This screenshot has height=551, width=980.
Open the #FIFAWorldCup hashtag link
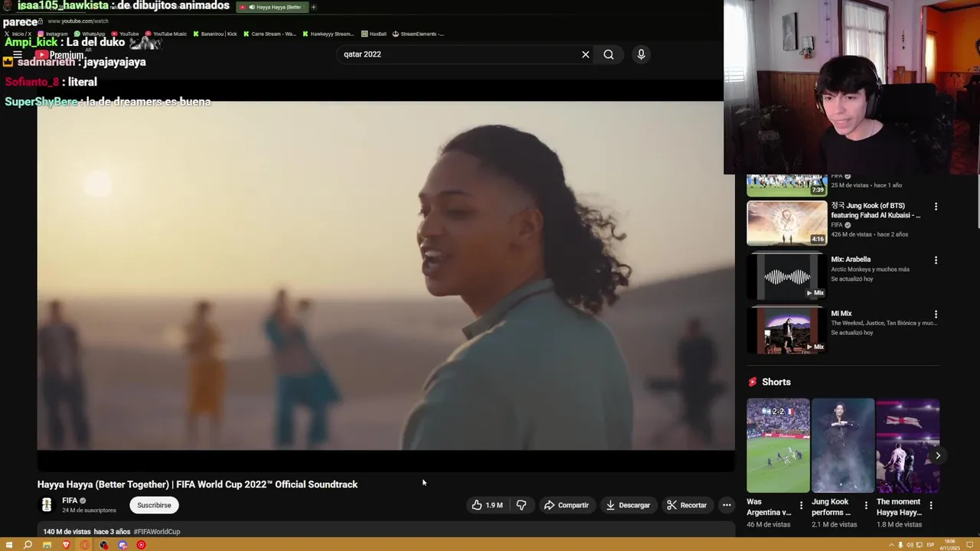157,532
